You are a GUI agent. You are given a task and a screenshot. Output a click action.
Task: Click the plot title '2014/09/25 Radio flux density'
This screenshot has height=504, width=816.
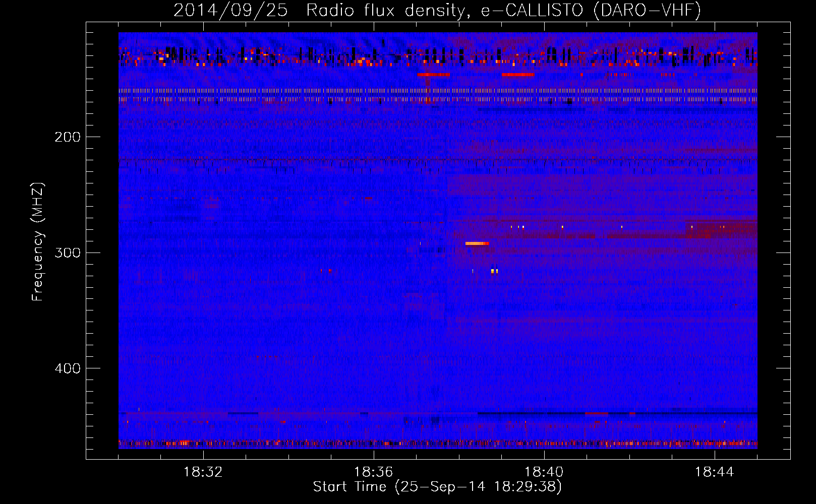[318, 11]
